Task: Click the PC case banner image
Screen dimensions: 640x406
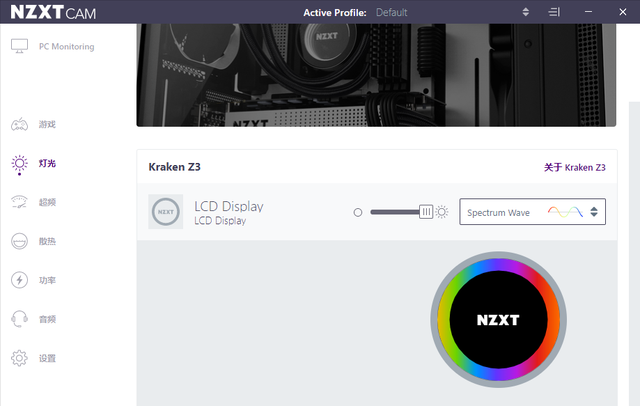Action: (x=376, y=75)
